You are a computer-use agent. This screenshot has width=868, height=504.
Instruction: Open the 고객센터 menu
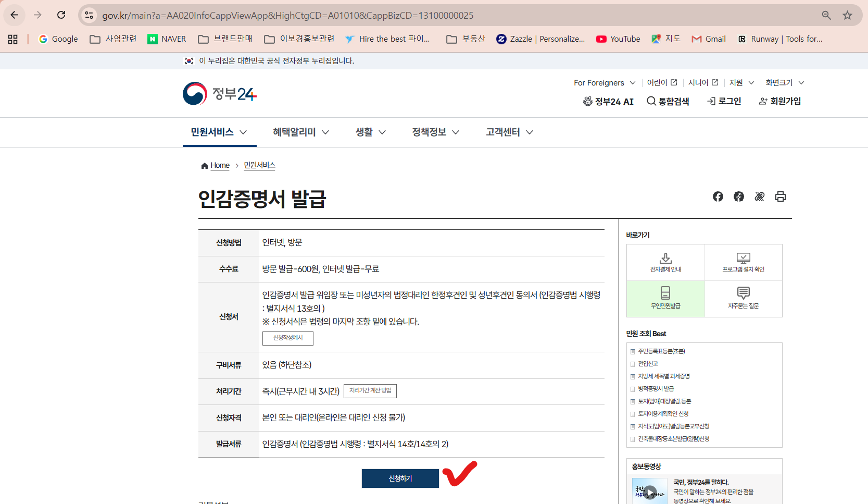508,132
